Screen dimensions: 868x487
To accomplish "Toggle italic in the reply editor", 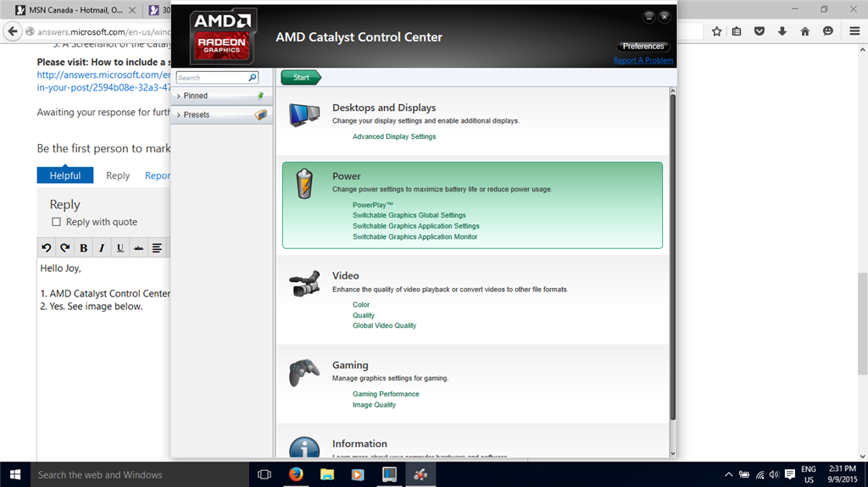I will [x=102, y=248].
